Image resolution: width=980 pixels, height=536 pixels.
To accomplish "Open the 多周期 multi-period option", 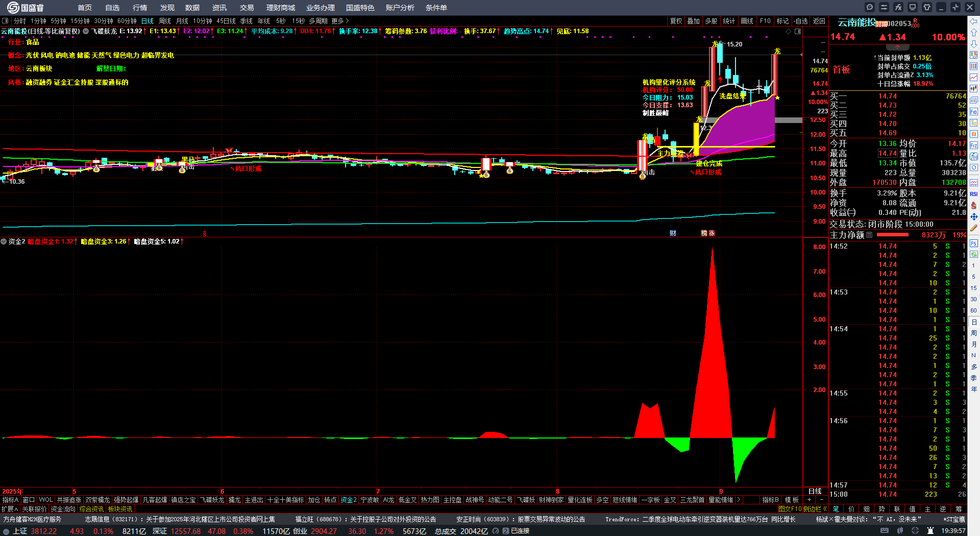I will [x=318, y=21].
